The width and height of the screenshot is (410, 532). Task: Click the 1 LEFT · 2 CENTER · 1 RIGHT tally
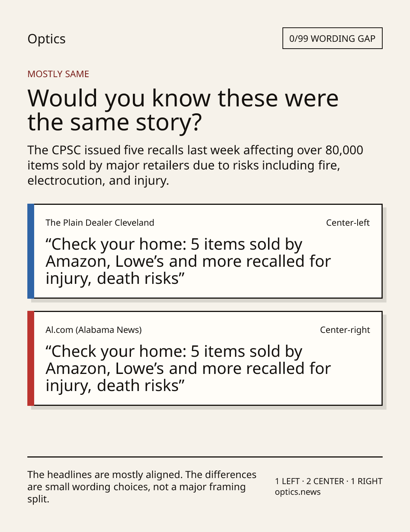click(329, 481)
